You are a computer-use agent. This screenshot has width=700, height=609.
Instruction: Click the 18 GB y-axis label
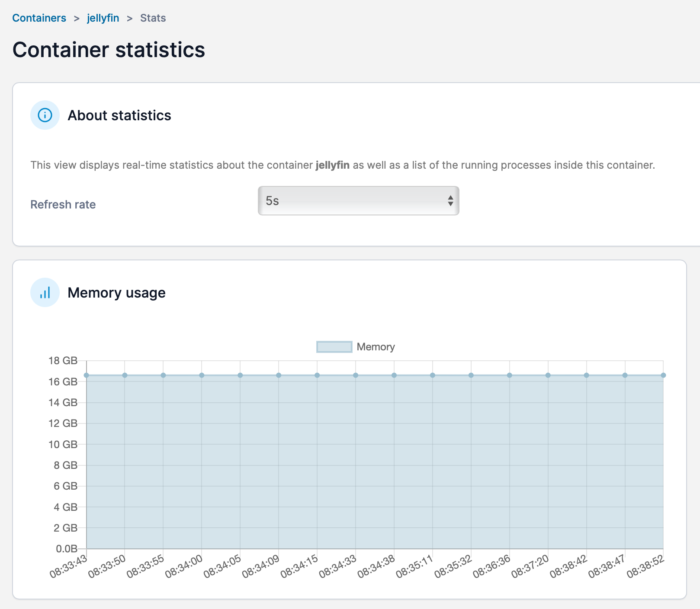(63, 361)
